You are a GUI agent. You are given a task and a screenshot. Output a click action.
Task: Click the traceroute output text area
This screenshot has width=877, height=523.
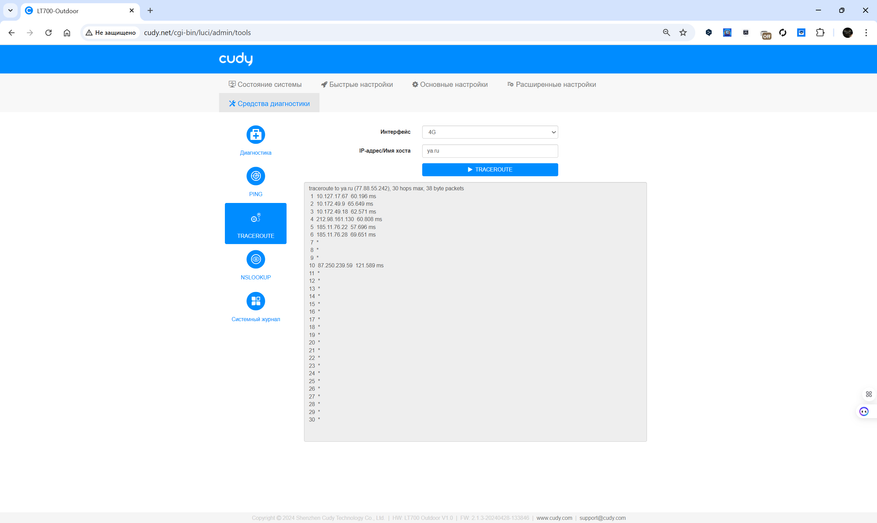pos(475,312)
